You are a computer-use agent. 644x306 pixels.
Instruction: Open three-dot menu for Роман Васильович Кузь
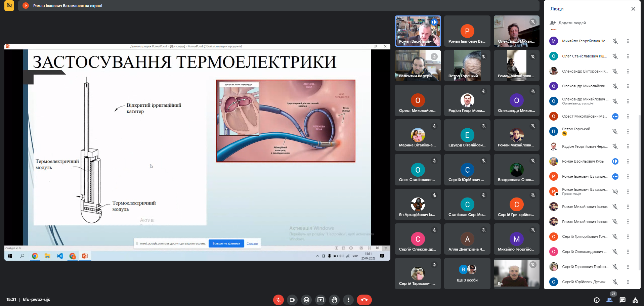(x=628, y=161)
